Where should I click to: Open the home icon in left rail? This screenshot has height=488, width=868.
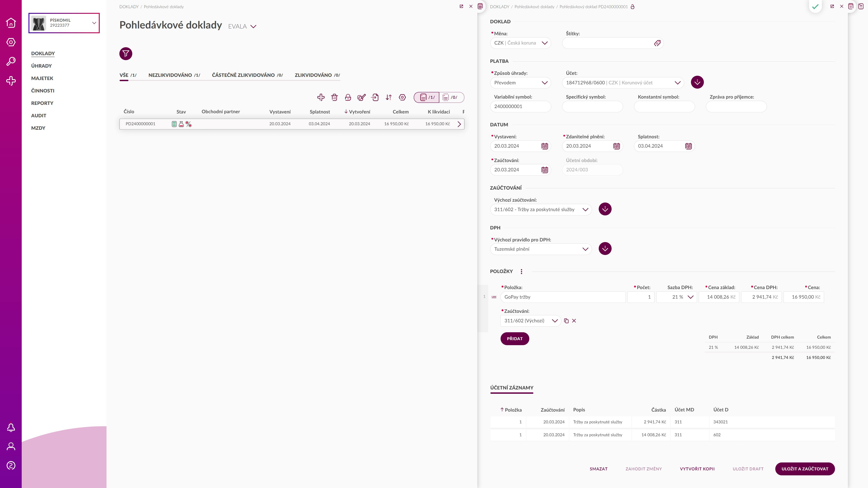[x=11, y=23]
